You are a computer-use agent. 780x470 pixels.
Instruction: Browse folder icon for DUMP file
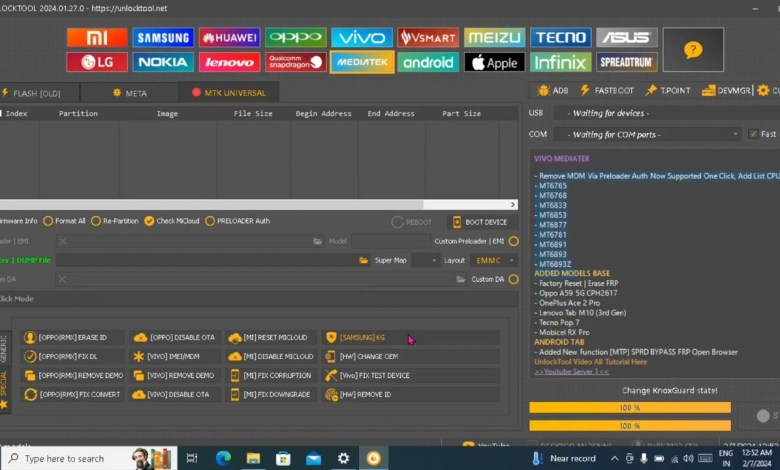click(x=364, y=260)
